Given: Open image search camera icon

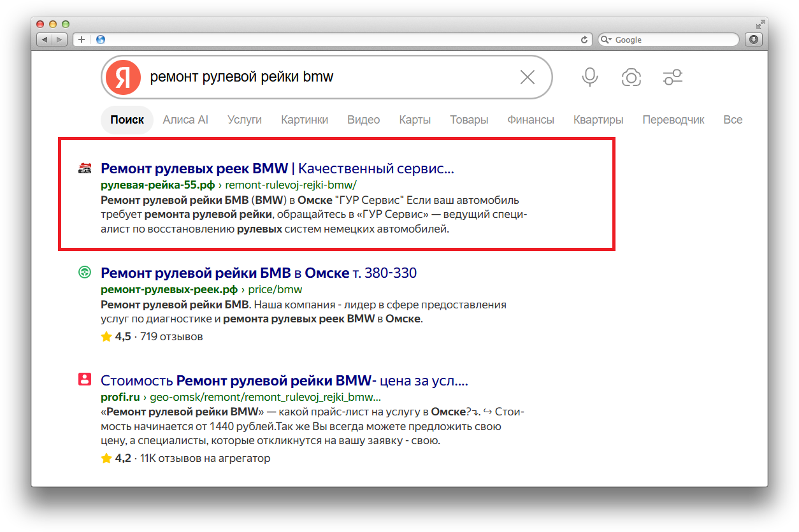Looking at the screenshot, I should pyautogui.click(x=631, y=78).
